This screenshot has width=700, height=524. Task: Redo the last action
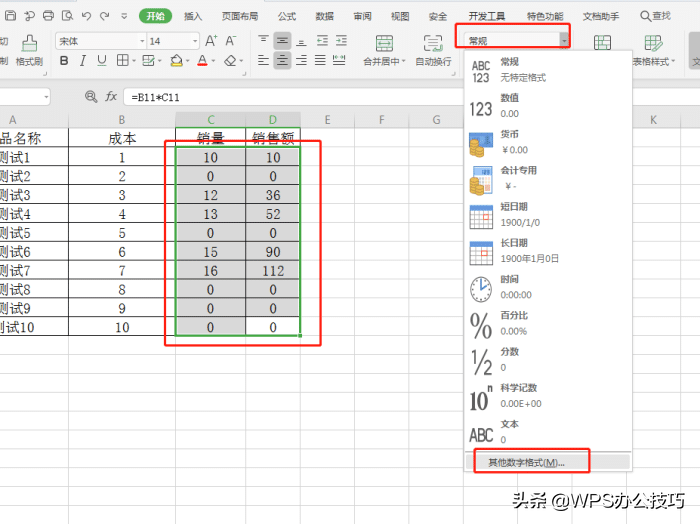tap(104, 16)
